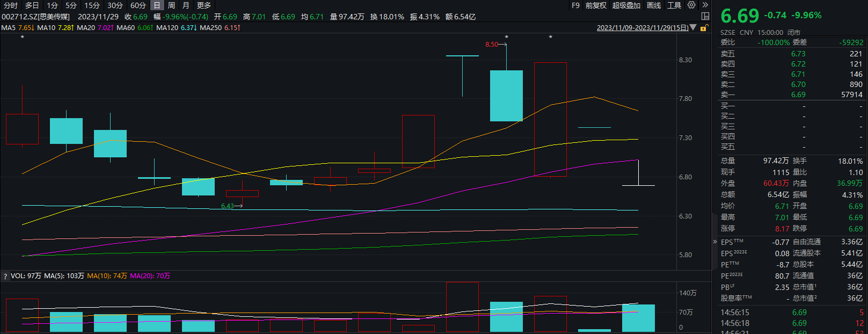Viewport: 868px width, 334px height.
Task: Click the 总股本 5.44亿 row
Action: point(828,265)
